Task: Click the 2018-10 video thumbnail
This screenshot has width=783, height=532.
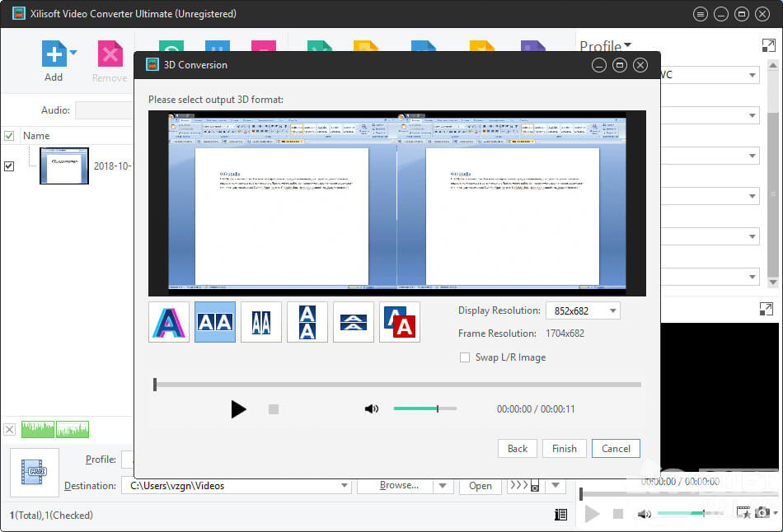Action: pos(64,166)
